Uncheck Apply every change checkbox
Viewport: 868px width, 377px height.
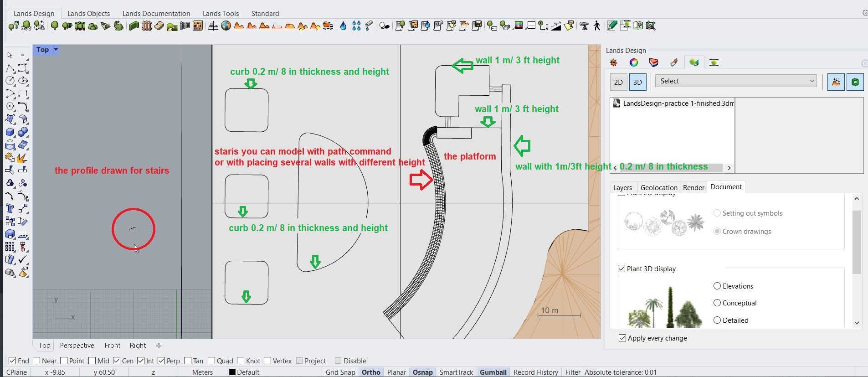coord(622,338)
